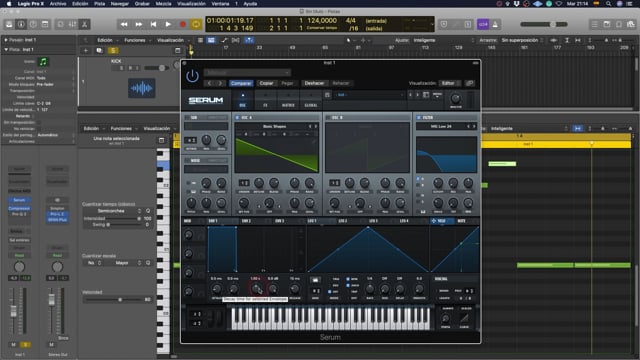Click the add track plus button
The width and height of the screenshot is (640, 360).
86,51
